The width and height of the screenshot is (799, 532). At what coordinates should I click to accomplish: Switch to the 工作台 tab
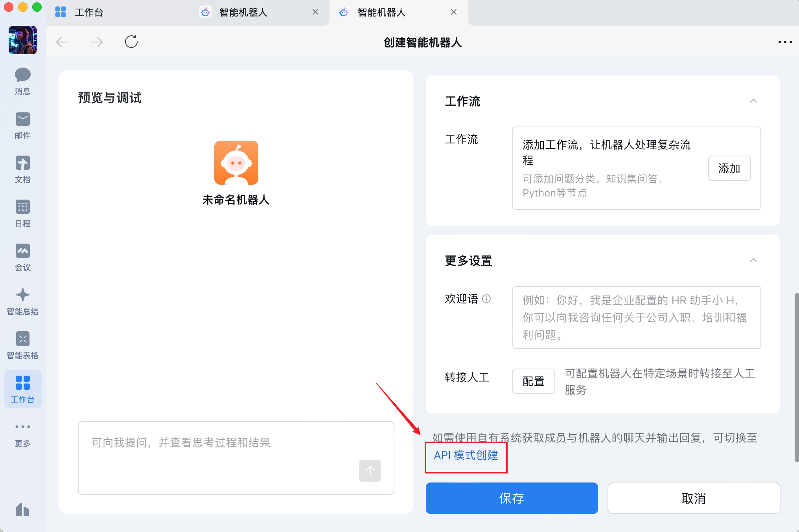pos(89,13)
